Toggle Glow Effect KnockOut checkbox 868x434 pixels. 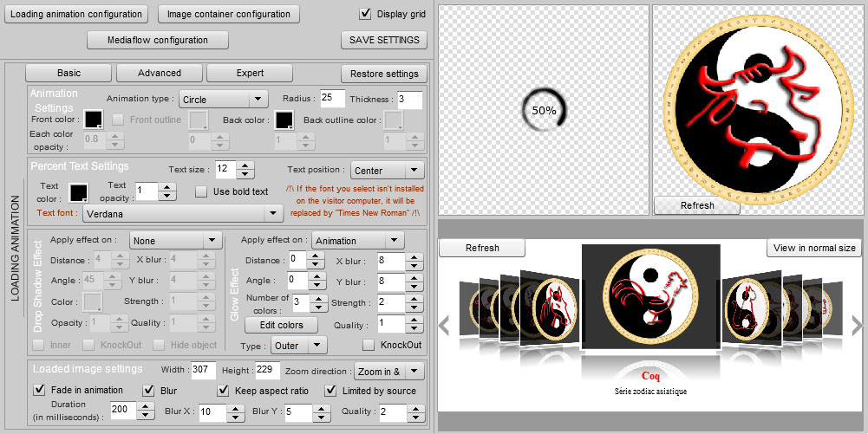[x=369, y=345]
